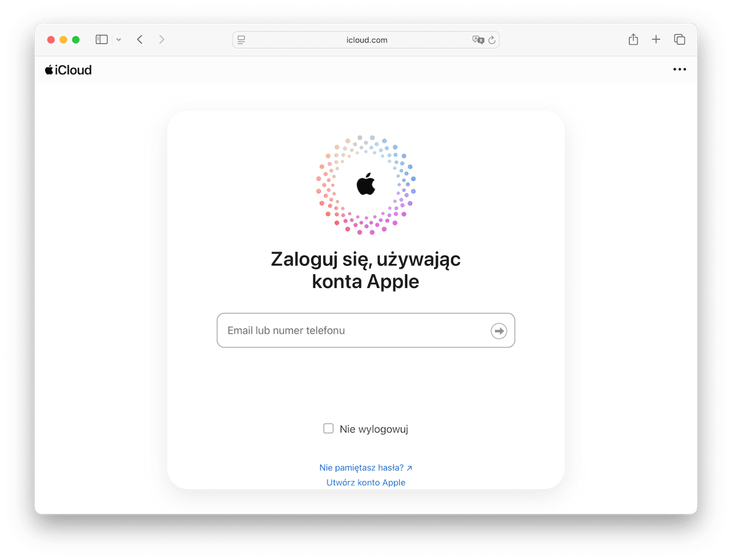Open the Share icon in toolbar
This screenshot has height=560, width=732.
633,40
